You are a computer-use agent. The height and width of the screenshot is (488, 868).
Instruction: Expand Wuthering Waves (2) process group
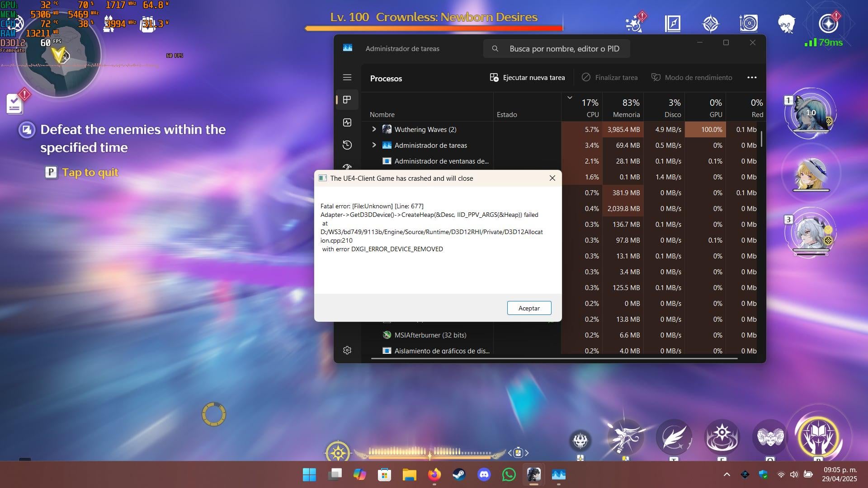click(374, 129)
